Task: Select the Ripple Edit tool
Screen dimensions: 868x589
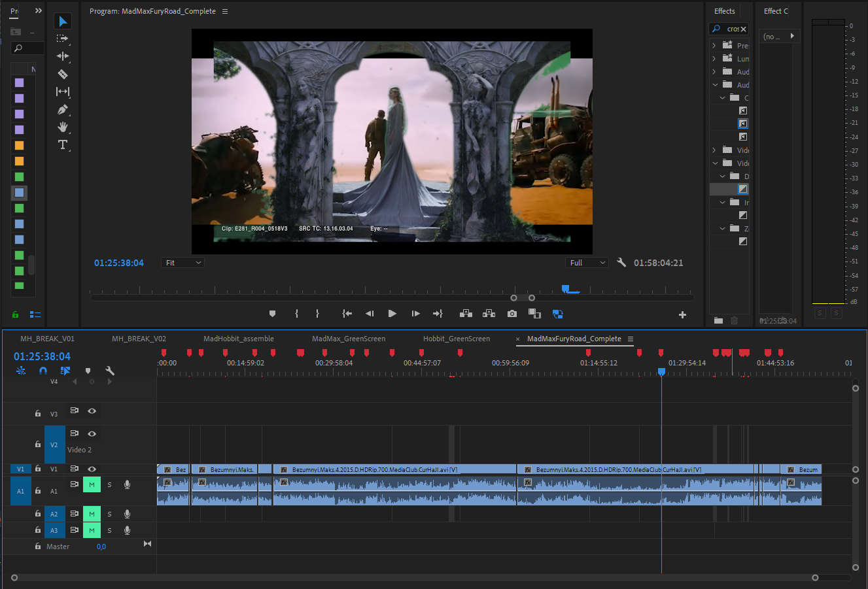Action: (x=63, y=56)
